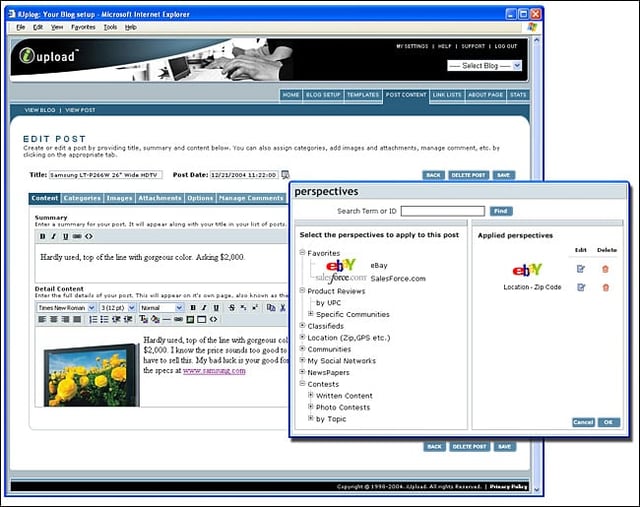Screen dimensions: 640x507
Task: Collapse the Contests tree node
Action: click(302, 384)
